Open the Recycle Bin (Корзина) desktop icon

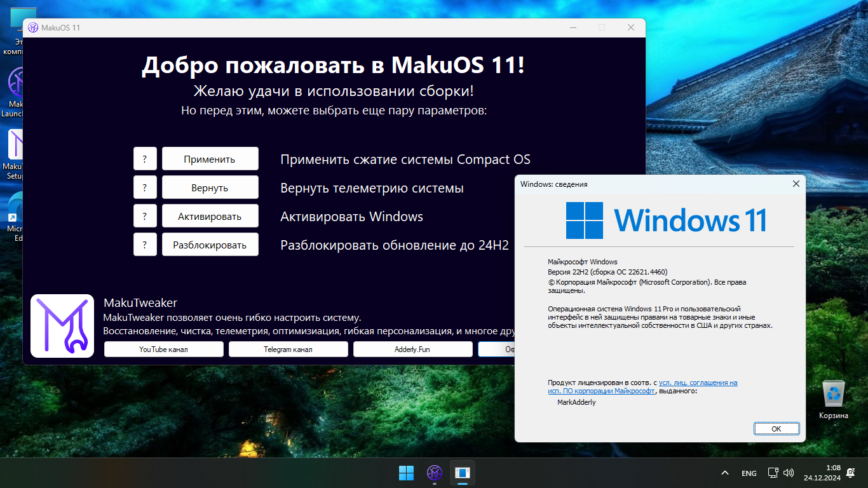pos(833,400)
